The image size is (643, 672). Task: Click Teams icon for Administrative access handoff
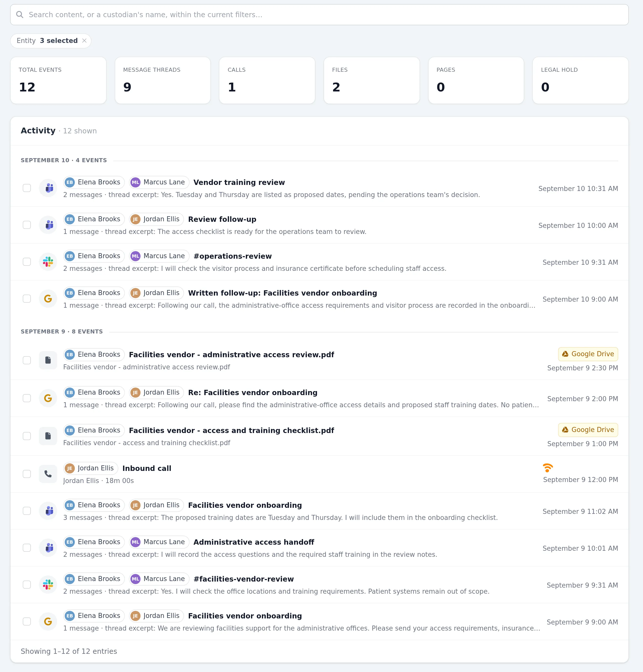[x=48, y=548]
